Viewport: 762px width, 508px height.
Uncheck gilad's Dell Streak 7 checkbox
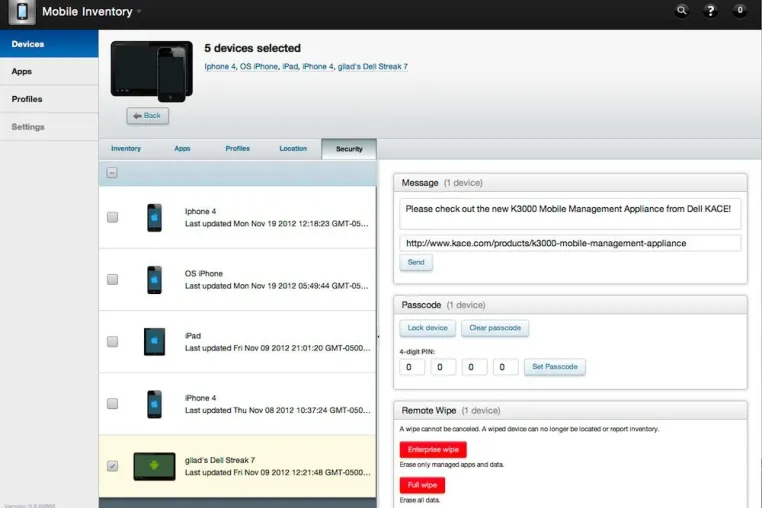pyautogui.click(x=112, y=466)
